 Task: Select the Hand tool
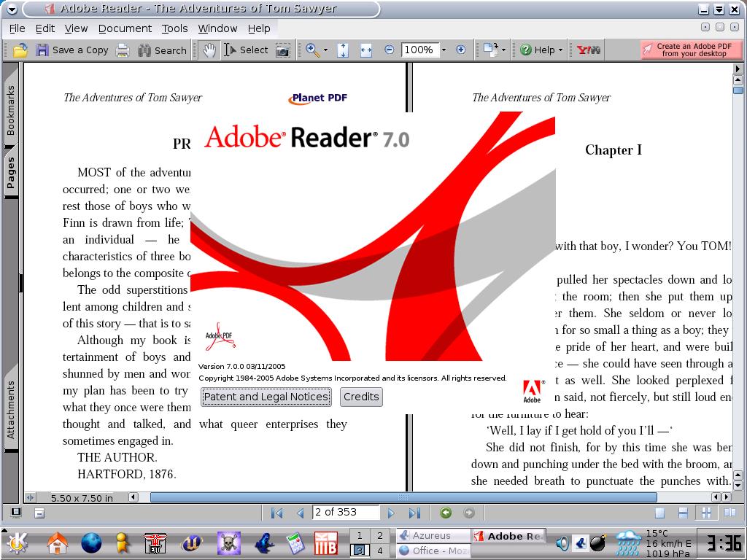click(x=209, y=50)
